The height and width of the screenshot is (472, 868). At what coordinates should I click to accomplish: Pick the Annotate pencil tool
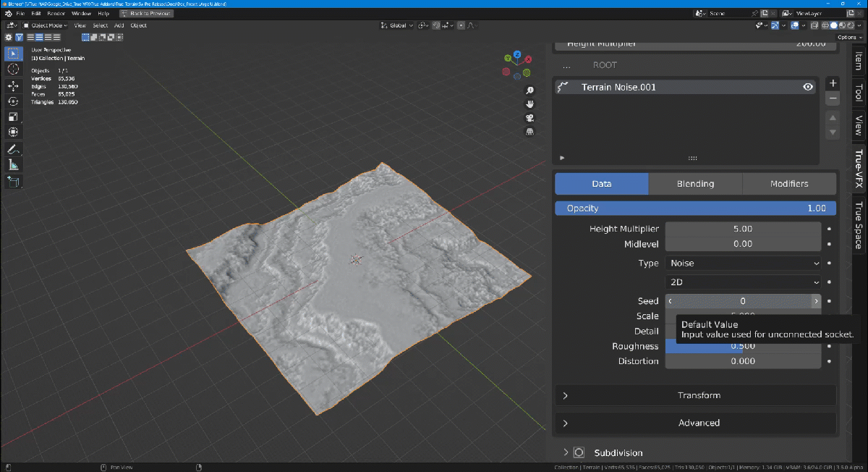[x=13, y=149]
